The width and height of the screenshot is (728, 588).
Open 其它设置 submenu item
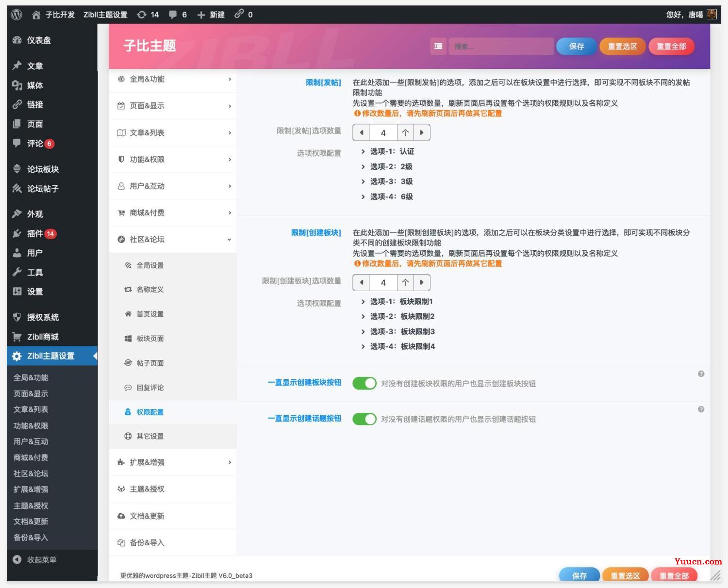tap(173, 436)
